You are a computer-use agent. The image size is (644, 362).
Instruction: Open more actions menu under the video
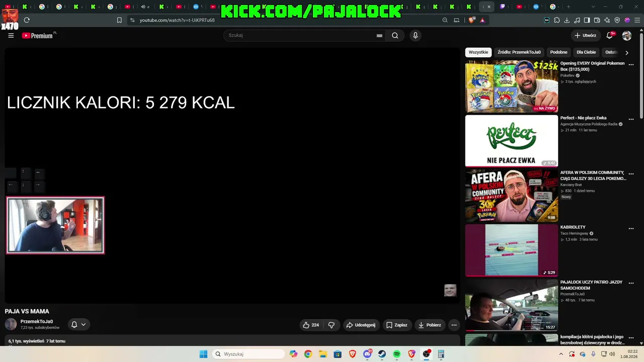[454, 325]
